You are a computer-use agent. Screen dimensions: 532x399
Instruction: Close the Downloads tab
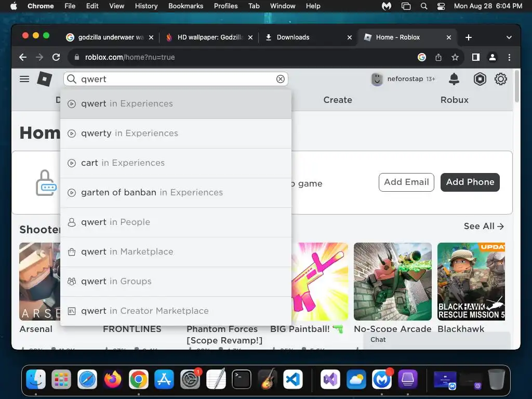pos(350,37)
